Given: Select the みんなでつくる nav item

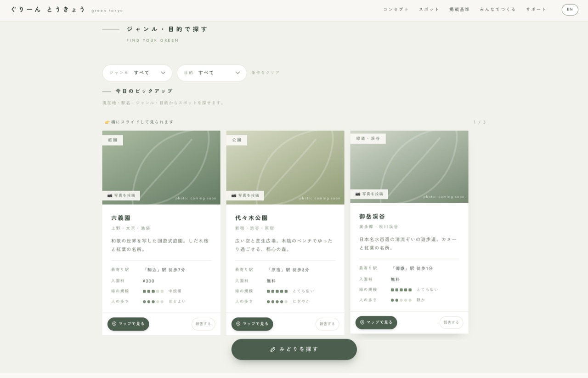Looking at the screenshot, I should click(498, 10).
